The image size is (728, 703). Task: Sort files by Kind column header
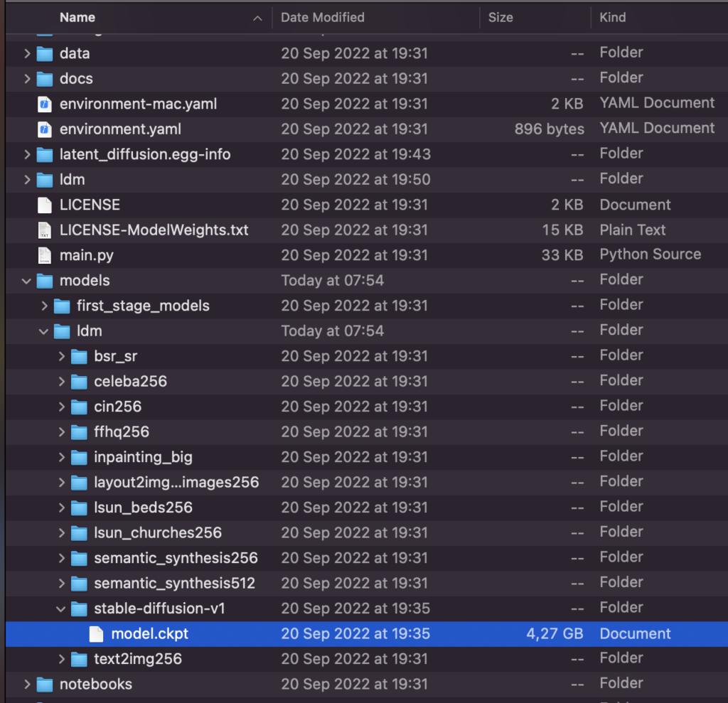[612, 17]
